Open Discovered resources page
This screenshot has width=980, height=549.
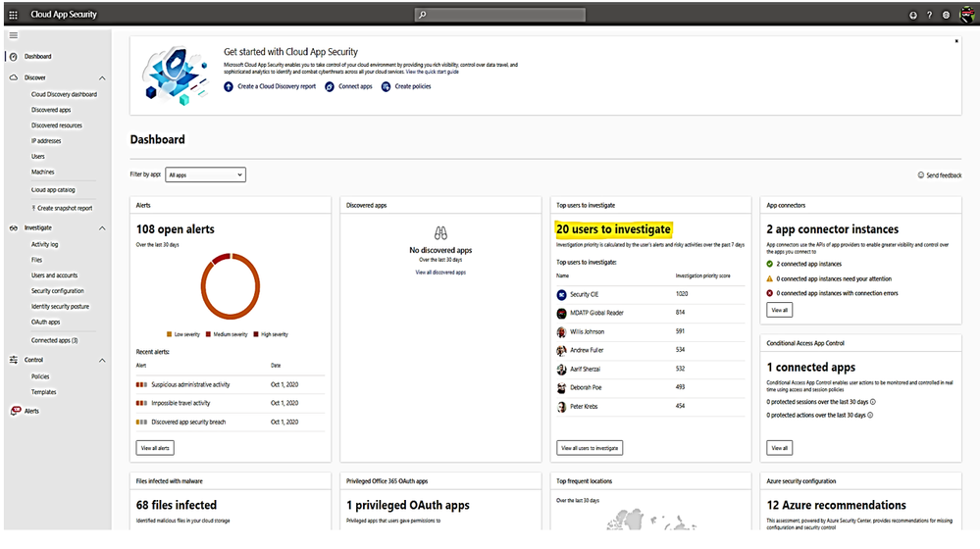pos(57,125)
